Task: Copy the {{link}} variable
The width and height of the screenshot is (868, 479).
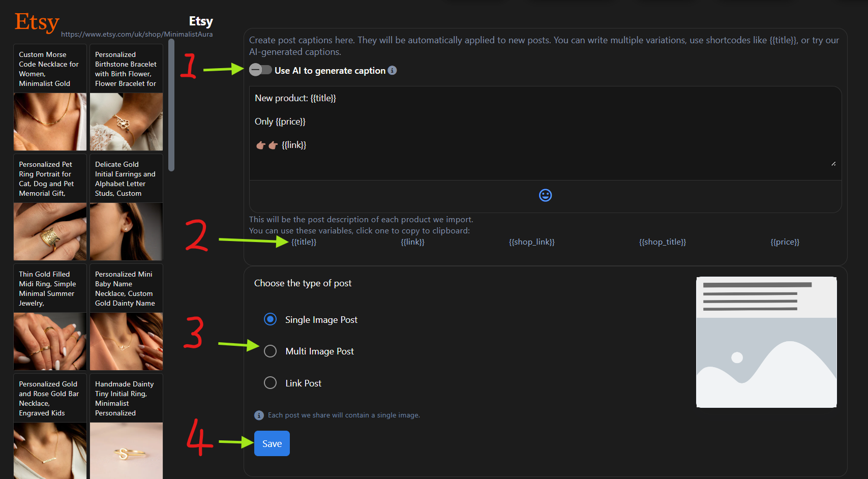Action: pyautogui.click(x=412, y=242)
